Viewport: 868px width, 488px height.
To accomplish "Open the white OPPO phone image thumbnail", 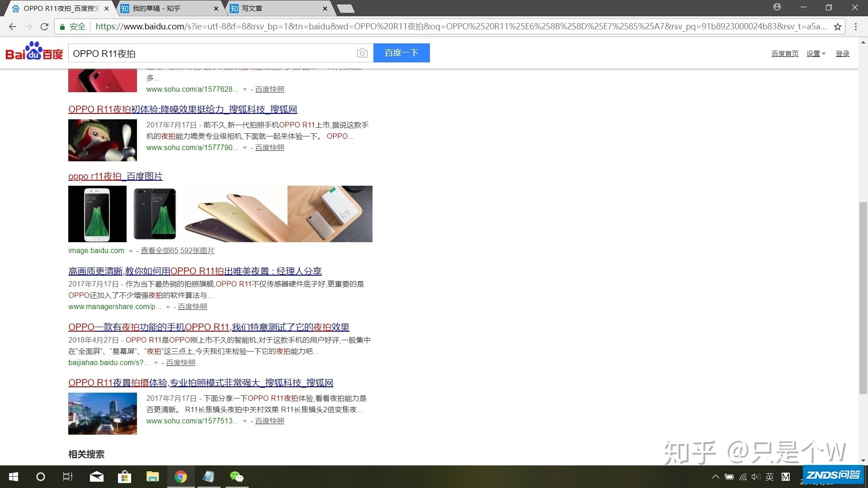I will (97, 214).
